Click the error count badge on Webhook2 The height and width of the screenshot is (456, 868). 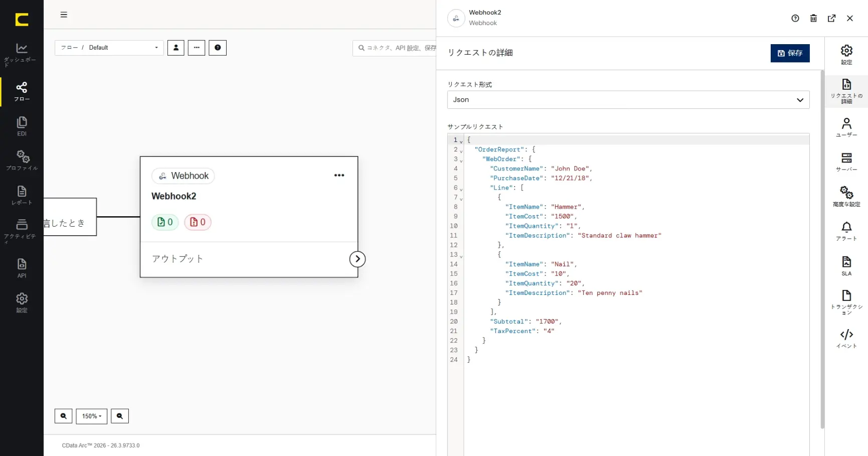(198, 222)
